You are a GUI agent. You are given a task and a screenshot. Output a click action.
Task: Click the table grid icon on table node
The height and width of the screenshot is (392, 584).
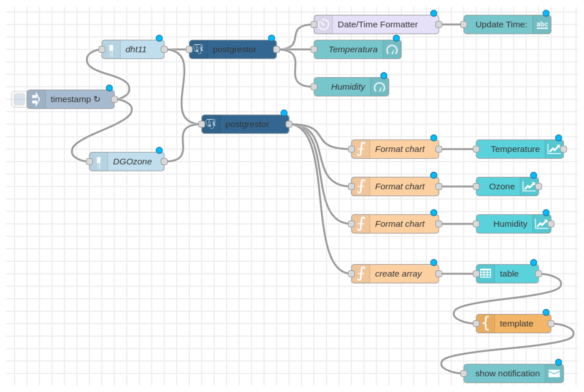[485, 274]
